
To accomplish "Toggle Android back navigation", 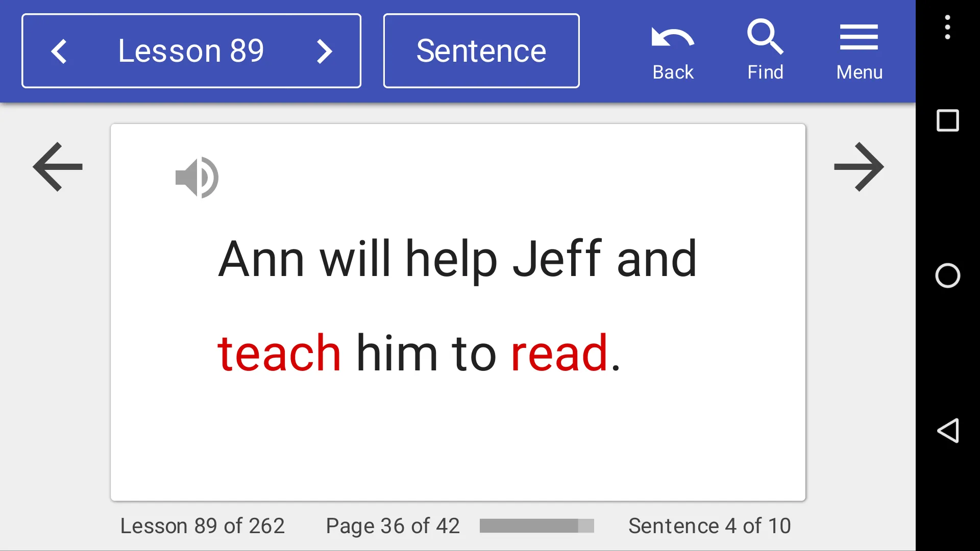I will [947, 431].
